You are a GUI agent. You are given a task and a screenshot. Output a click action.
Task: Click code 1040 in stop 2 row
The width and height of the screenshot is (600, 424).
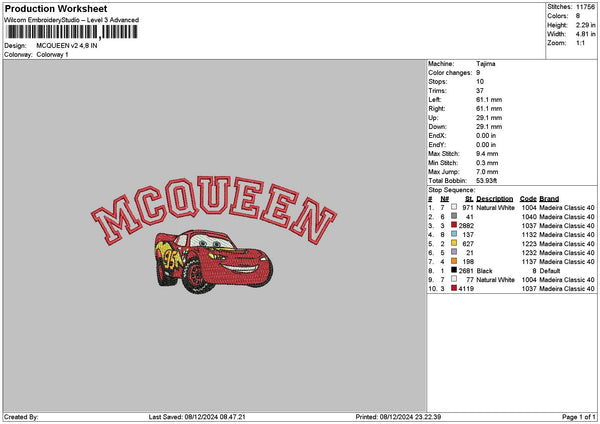tap(529, 217)
